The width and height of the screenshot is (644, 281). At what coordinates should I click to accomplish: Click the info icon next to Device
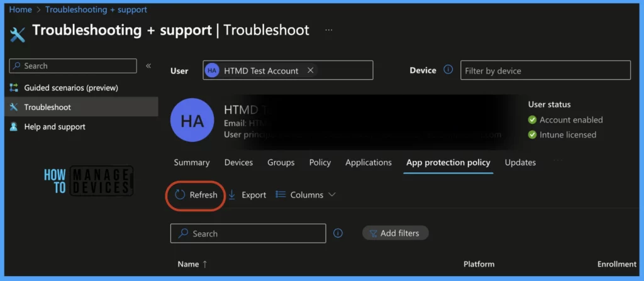[448, 70]
